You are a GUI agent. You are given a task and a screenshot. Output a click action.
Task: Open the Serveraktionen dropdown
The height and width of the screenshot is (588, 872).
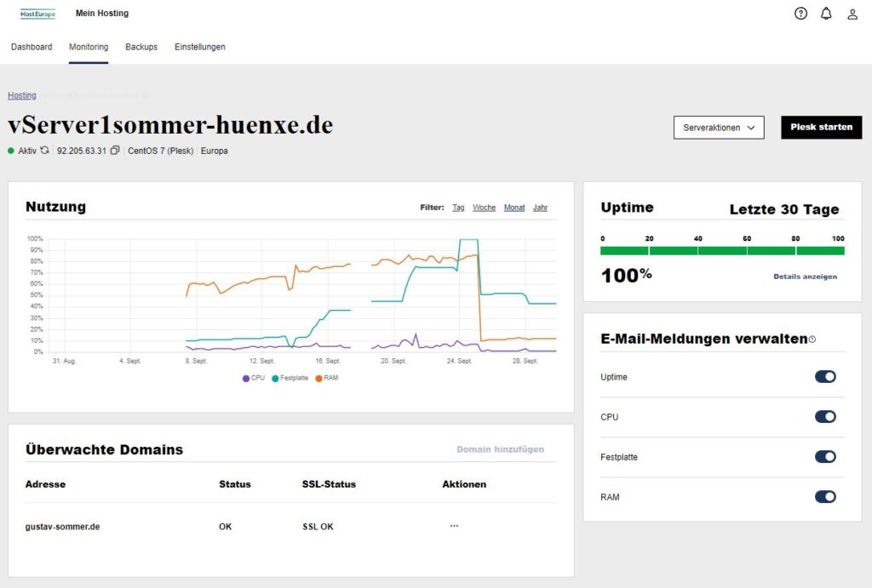(x=716, y=128)
